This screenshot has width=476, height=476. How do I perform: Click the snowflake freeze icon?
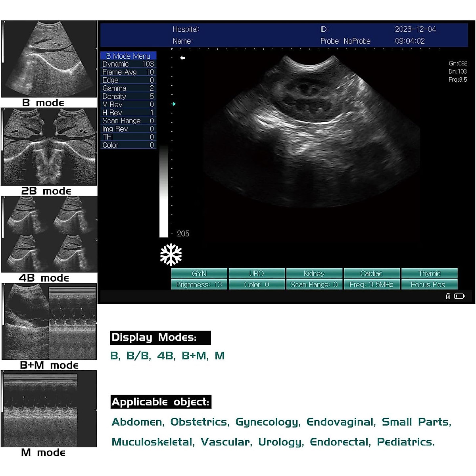[171, 255]
